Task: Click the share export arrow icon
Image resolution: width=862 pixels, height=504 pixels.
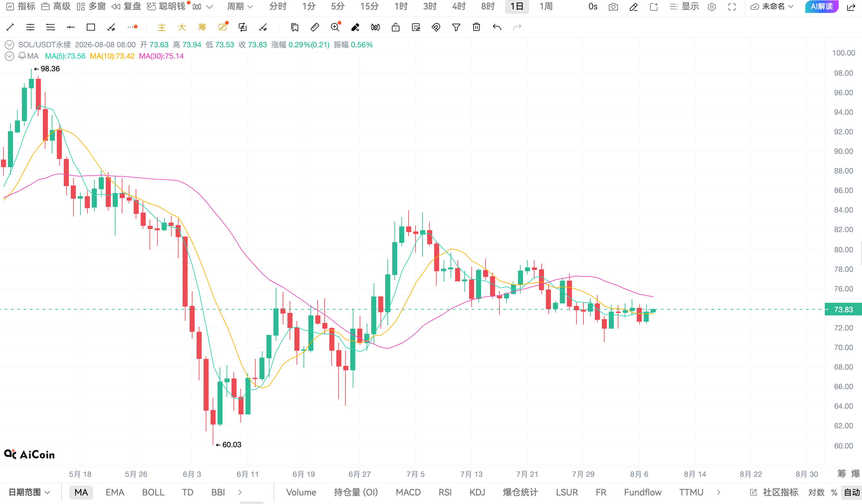Action: tap(851, 7)
